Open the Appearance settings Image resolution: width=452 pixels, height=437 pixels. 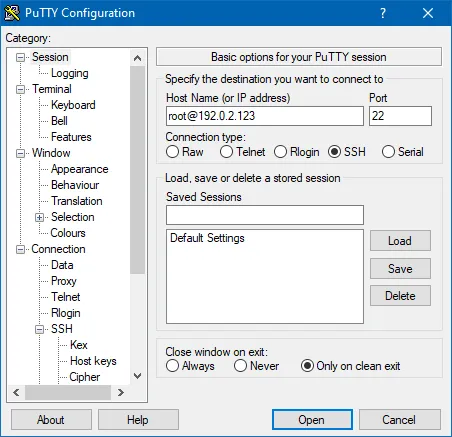pos(80,169)
